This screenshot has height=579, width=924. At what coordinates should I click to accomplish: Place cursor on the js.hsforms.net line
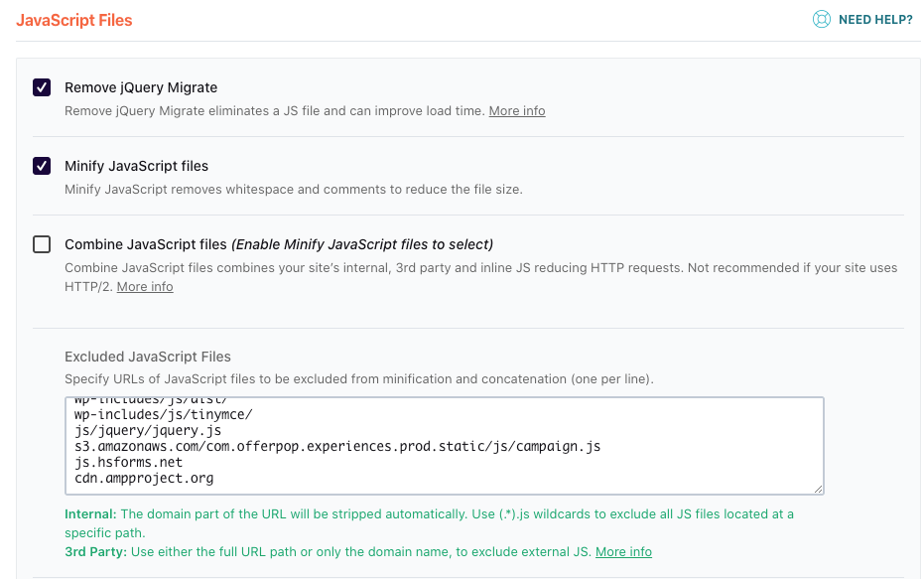tap(129, 462)
